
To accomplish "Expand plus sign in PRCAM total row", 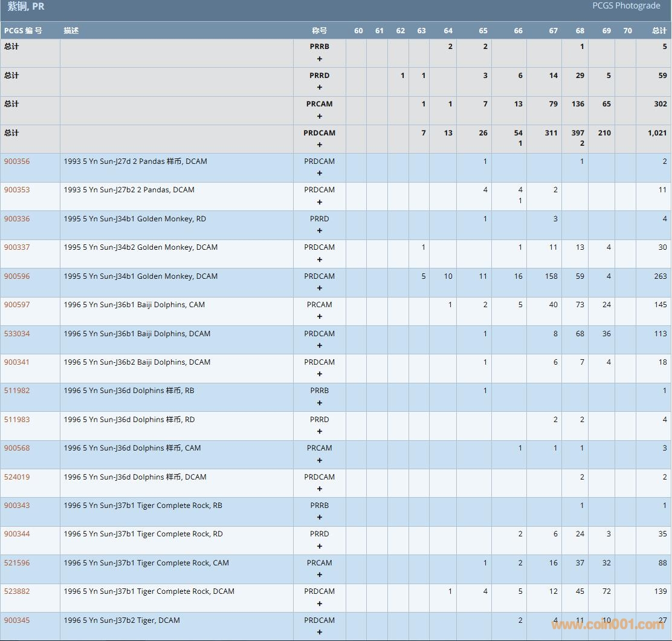I will pos(320,116).
